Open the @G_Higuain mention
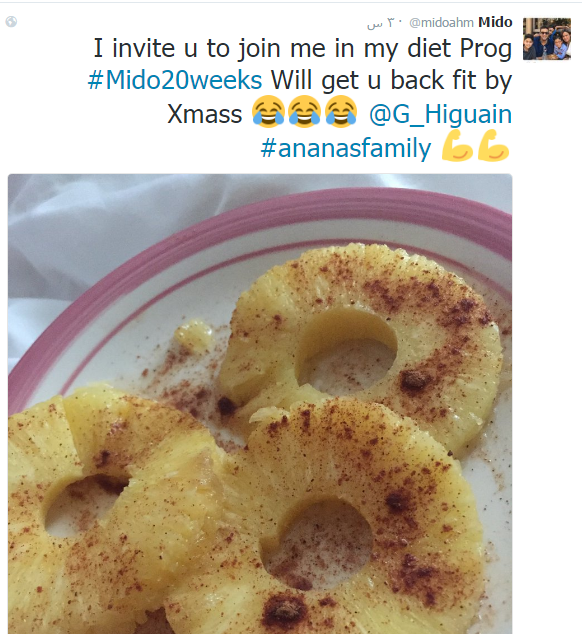 [x=440, y=114]
